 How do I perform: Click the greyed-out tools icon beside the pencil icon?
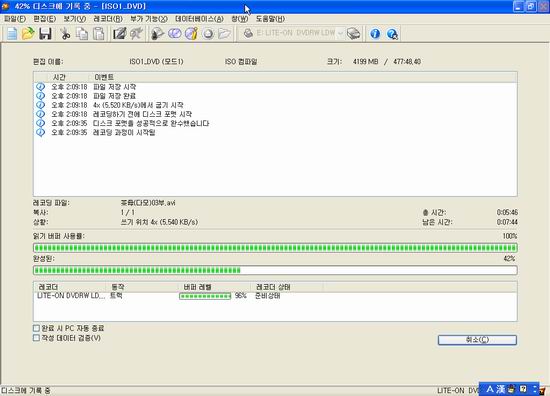click(136, 34)
